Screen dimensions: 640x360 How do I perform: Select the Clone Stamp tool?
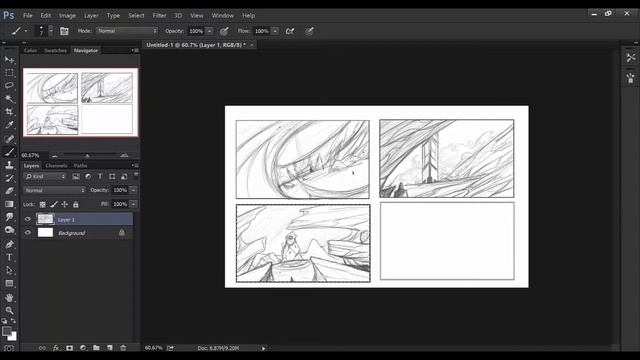(x=9, y=165)
